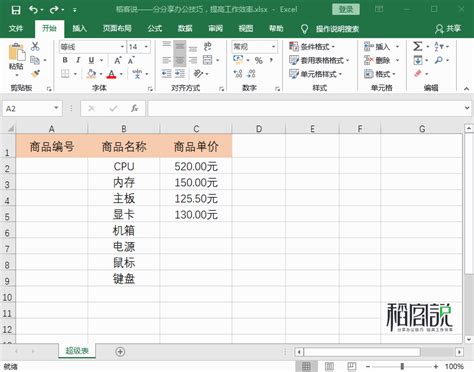Add a new sheet with the plus button
Image resolution: width=474 pixels, height=372 pixels.
click(x=120, y=351)
